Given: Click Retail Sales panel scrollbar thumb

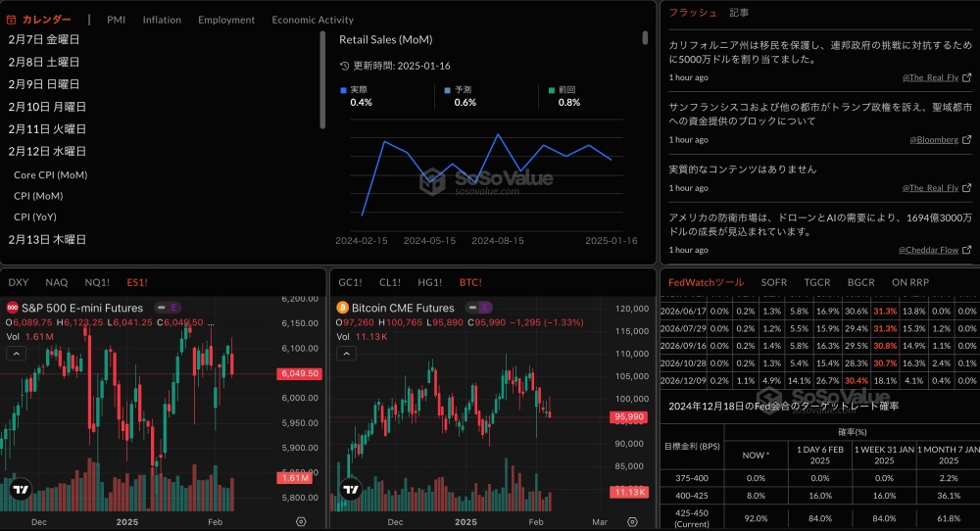Looking at the screenshot, I should 645,37.
